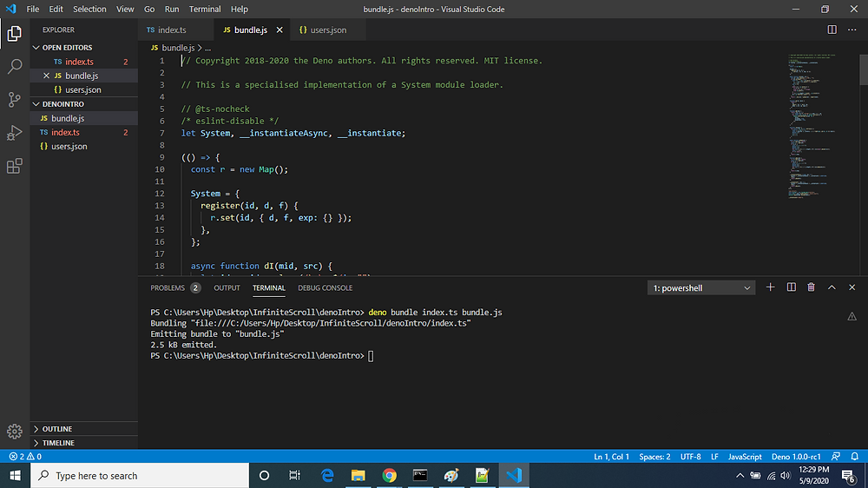Show hidden system tray icons
Screen dimensions: 868x488
click(740, 475)
